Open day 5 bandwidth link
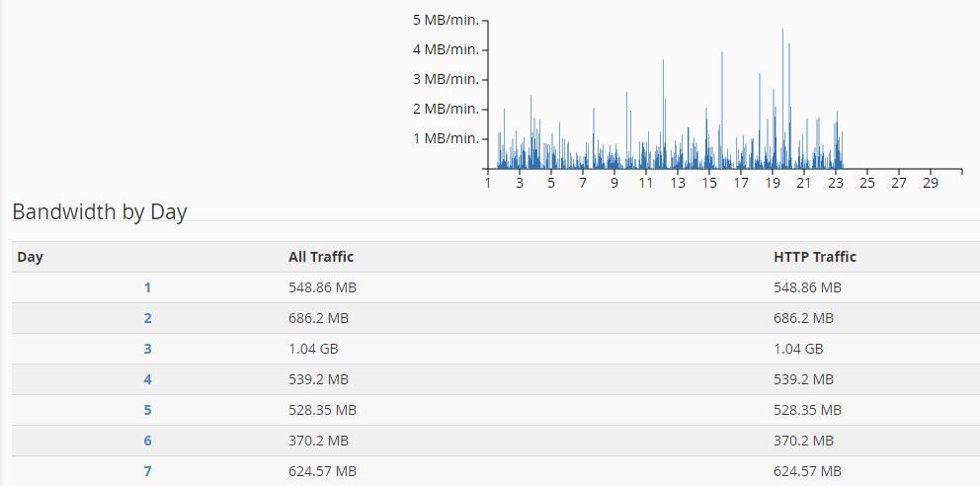 tap(147, 410)
